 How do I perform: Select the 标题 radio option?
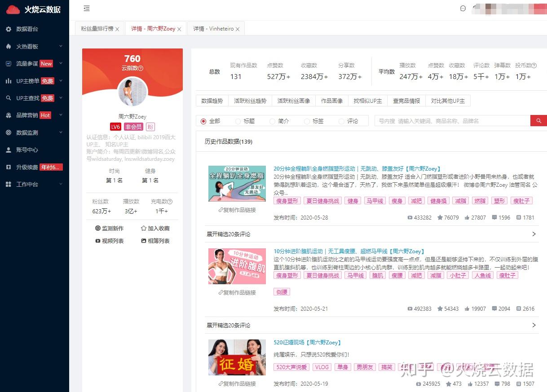[238, 121]
